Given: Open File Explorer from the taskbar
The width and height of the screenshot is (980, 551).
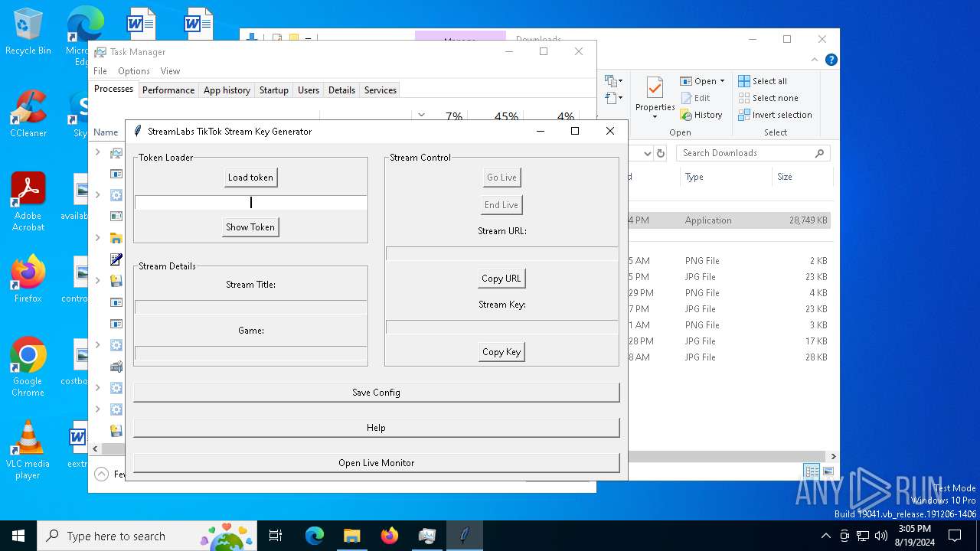Looking at the screenshot, I should pos(351,536).
